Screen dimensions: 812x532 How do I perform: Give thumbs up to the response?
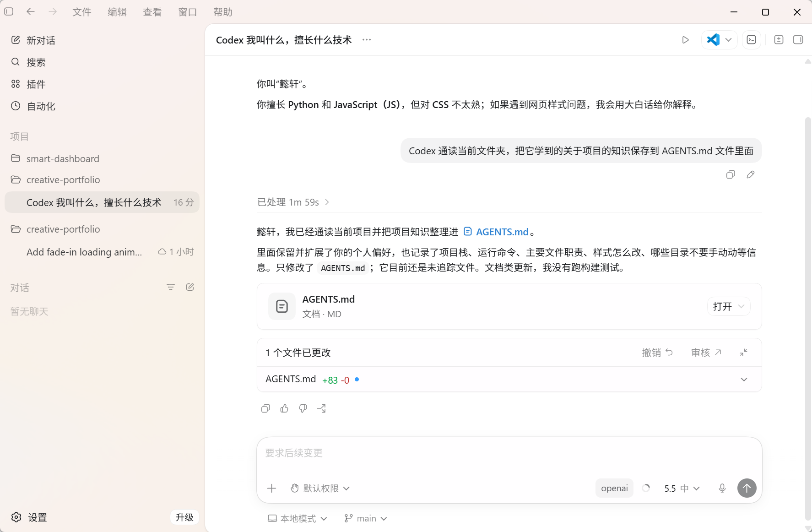(284, 408)
